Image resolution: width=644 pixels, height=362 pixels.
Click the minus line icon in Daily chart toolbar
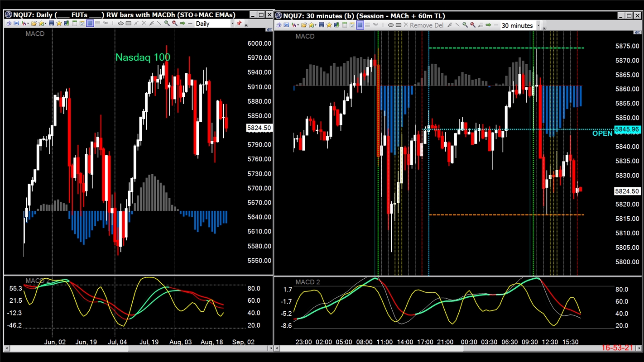190,24
